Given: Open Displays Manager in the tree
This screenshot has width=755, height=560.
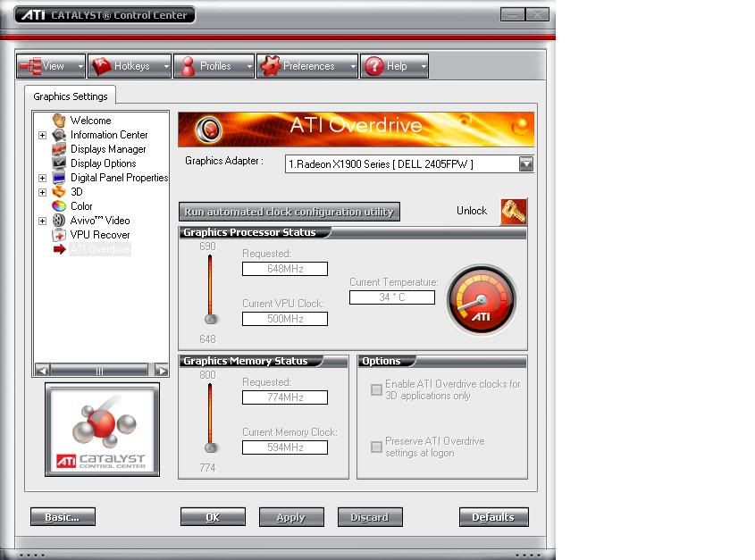Looking at the screenshot, I should (x=108, y=149).
